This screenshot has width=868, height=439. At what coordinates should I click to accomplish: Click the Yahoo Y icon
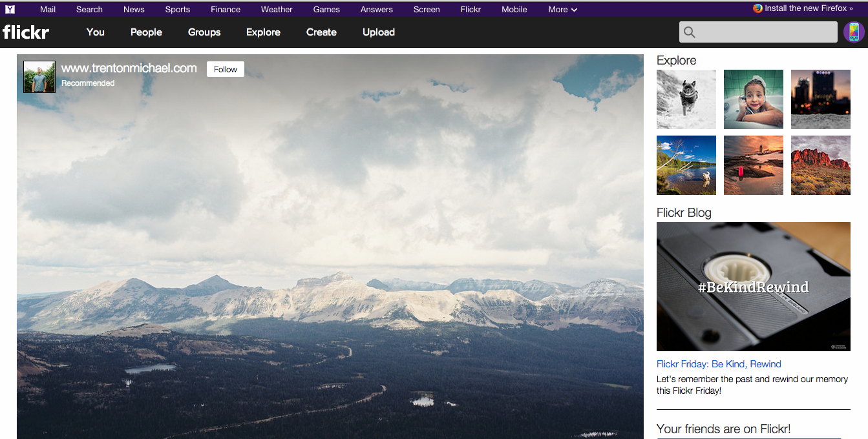tap(10, 9)
